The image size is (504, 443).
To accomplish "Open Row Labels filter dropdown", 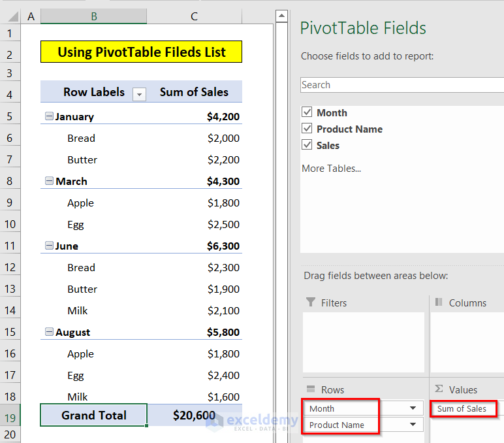I will pos(139,94).
